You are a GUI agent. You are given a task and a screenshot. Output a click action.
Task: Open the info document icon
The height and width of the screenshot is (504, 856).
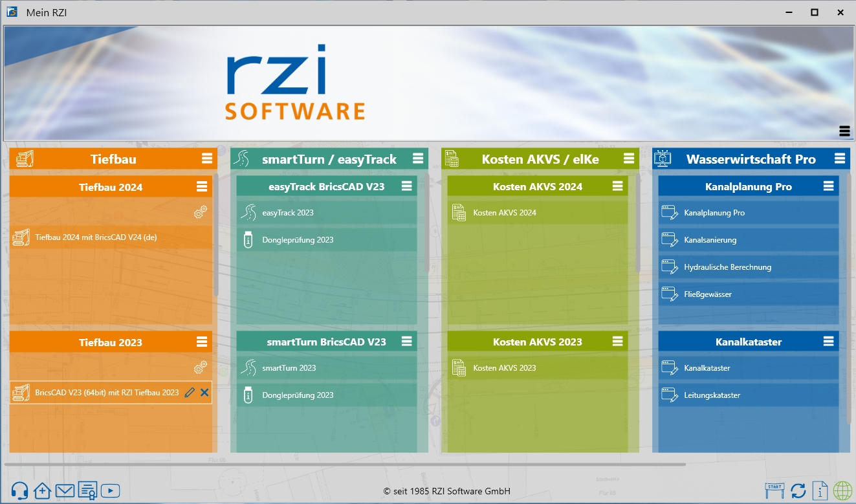pyautogui.click(x=820, y=491)
